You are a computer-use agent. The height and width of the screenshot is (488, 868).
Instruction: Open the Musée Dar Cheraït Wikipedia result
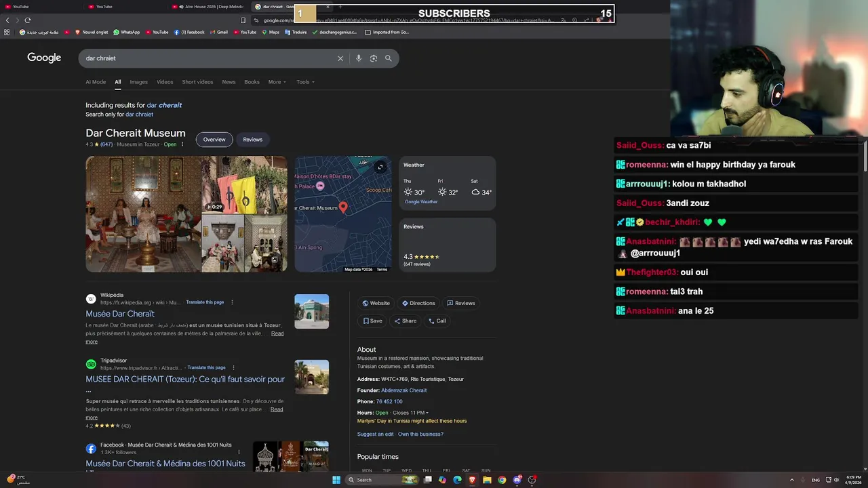pyautogui.click(x=120, y=314)
